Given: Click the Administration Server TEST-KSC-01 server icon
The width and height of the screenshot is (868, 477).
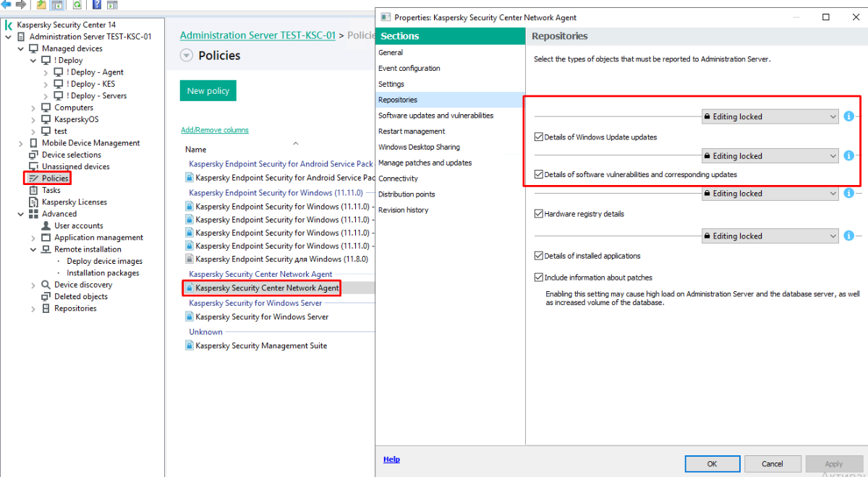Looking at the screenshot, I should [22, 37].
